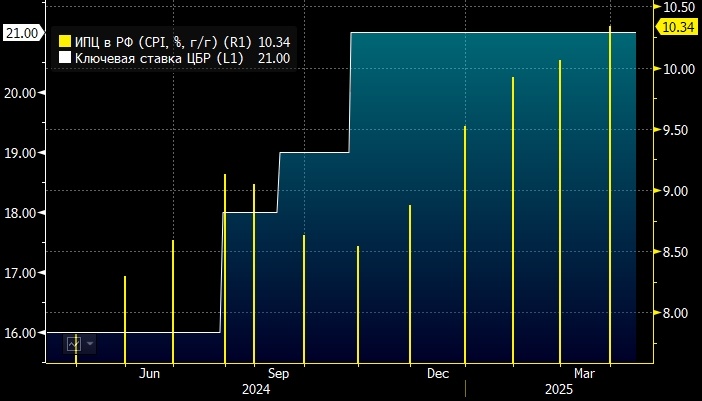
Task: Click the white key rate legend swatch
Action: [65, 58]
